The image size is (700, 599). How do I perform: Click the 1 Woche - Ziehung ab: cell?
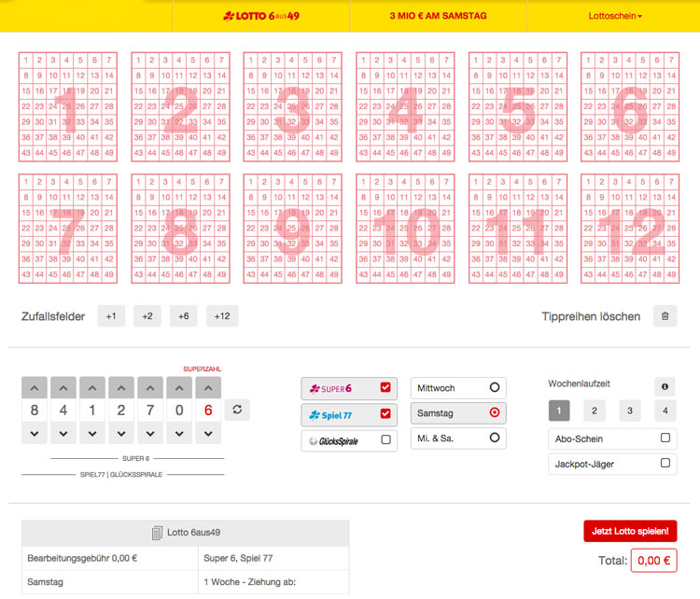point(273,582)
